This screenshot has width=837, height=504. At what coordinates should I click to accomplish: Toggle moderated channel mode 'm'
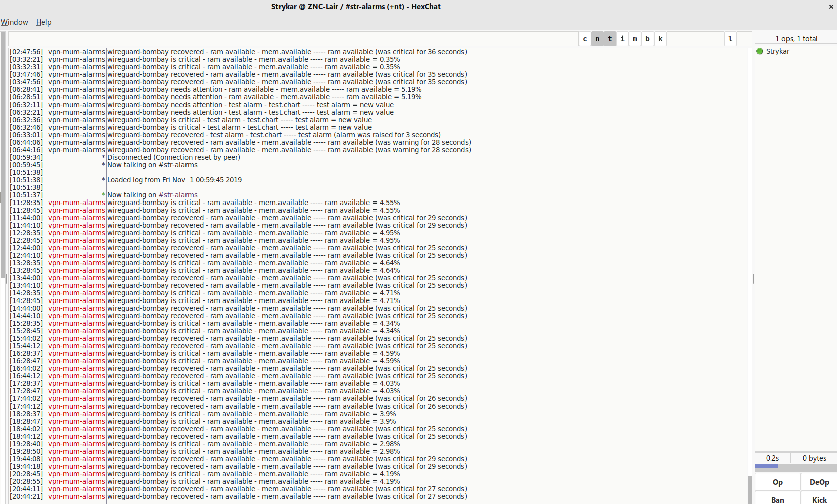635,39
